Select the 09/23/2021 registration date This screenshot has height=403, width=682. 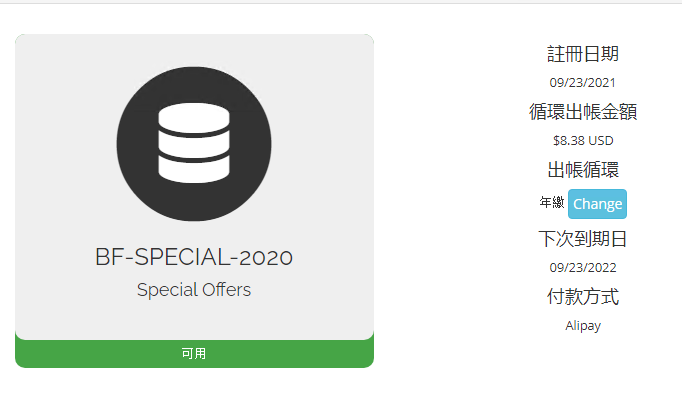(583, 82)
